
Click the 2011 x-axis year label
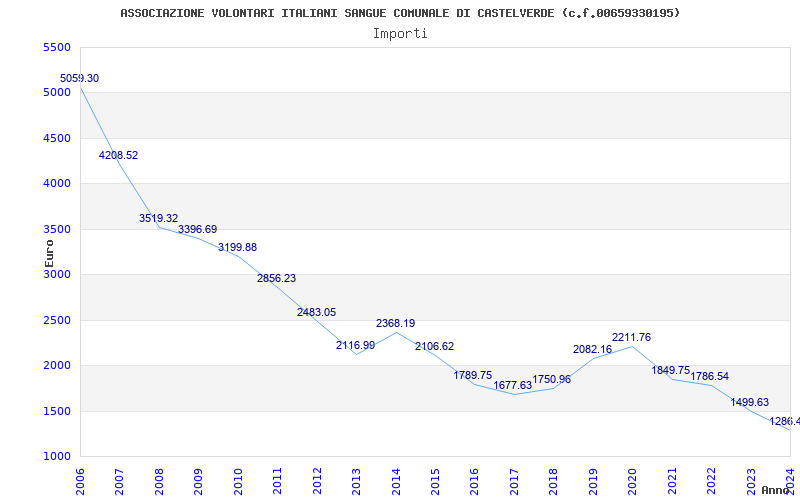[277, 481]
